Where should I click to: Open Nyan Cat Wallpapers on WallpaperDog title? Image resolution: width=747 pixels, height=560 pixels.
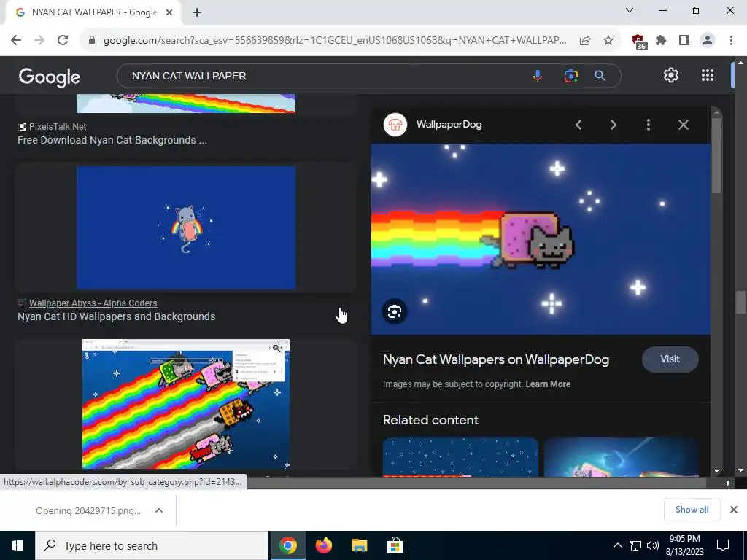496,359
